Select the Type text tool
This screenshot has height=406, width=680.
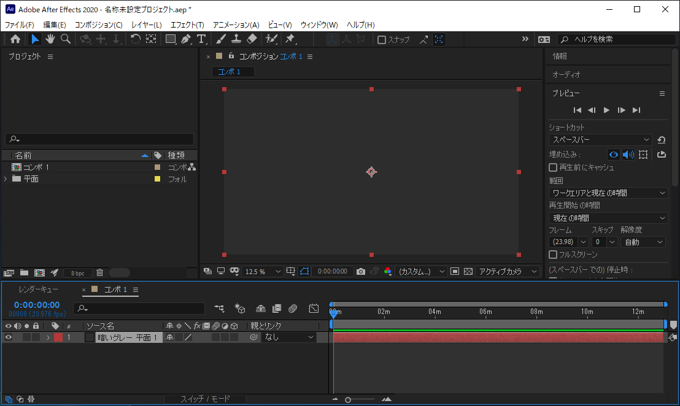pyautogui.click(x=201, y=39)
